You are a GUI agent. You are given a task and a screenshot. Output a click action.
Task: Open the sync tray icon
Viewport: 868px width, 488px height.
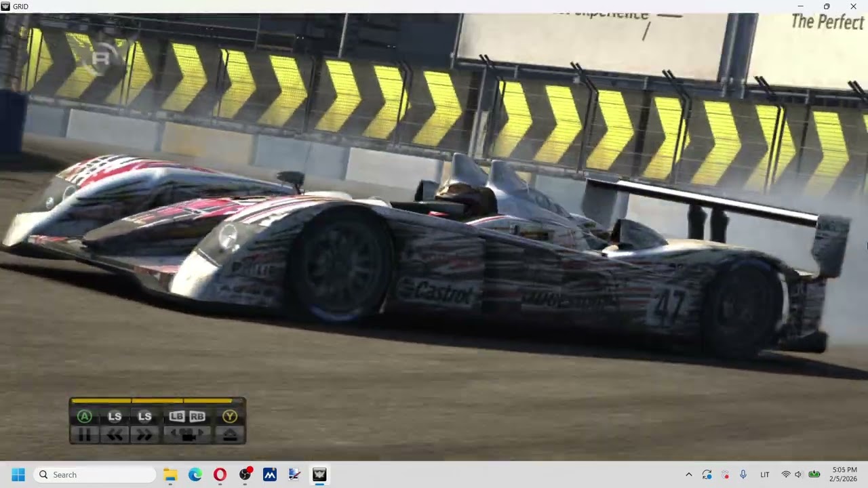point(707,474)
